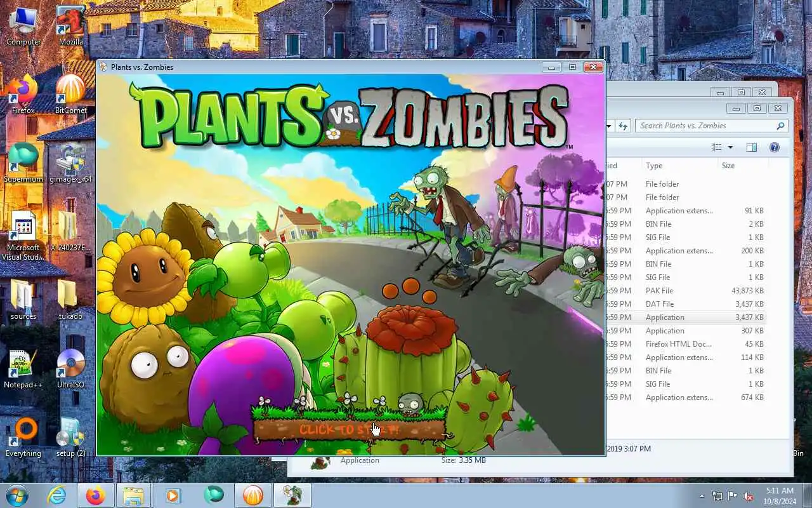Image resolution: width=812 pixels, height=508 pixels.
Task: Launch Firefox from the taskbar
Action: click(x=96, y=495)
